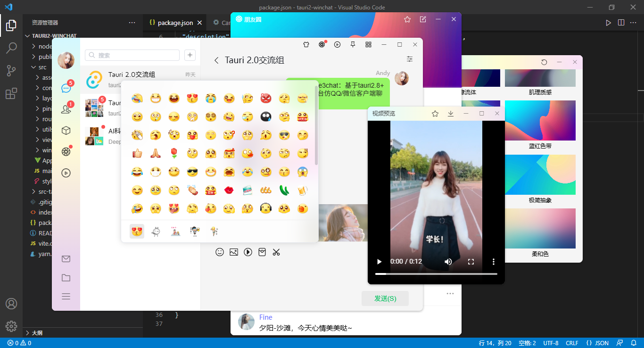Pin the chat window using the pin icon
This screenshot has height=348, width=644.
pyautogui.click(x=353, y=44)
